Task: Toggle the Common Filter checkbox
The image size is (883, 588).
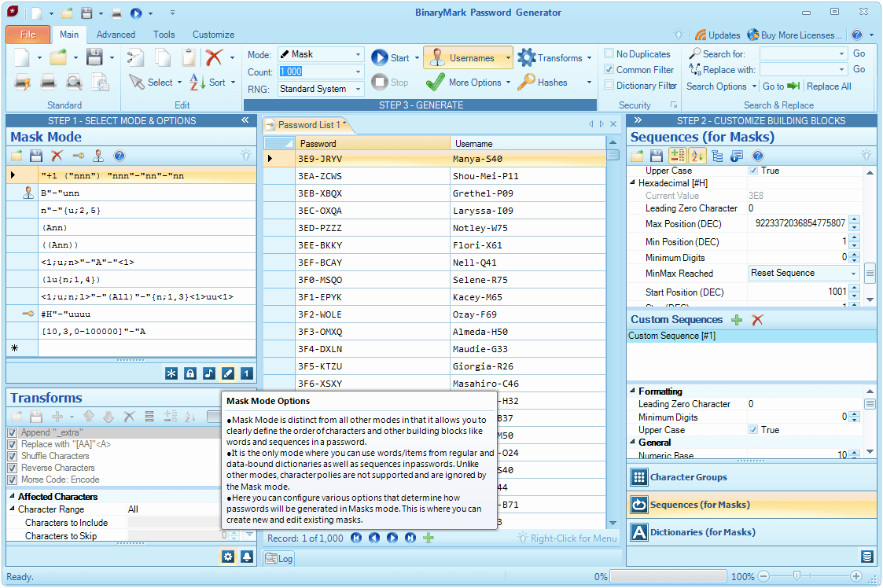Action: (609, 69)
